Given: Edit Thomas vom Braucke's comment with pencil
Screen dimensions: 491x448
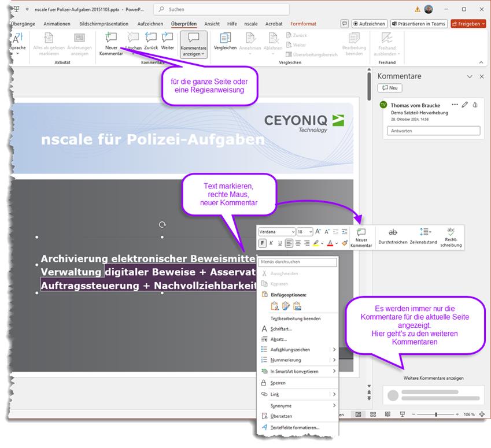Looking at the screenshot, I should coord(465,105).
